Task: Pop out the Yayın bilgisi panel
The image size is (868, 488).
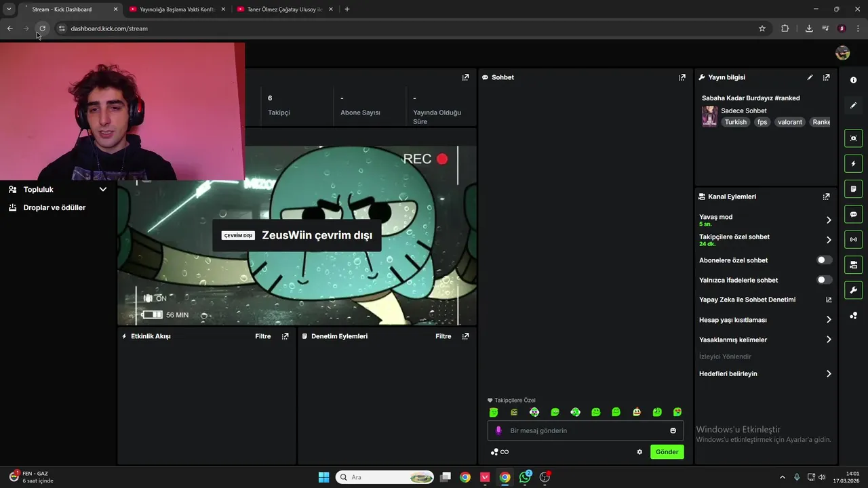Action: (826, 77)
